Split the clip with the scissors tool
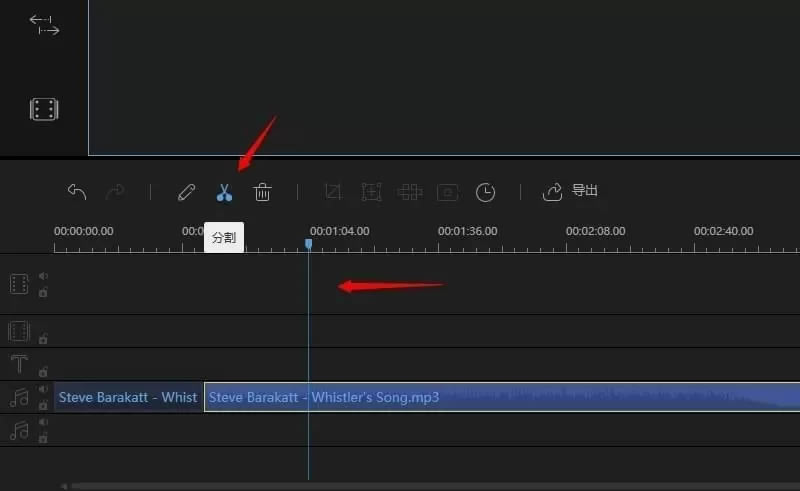The image size is (800, 491). 224,191
